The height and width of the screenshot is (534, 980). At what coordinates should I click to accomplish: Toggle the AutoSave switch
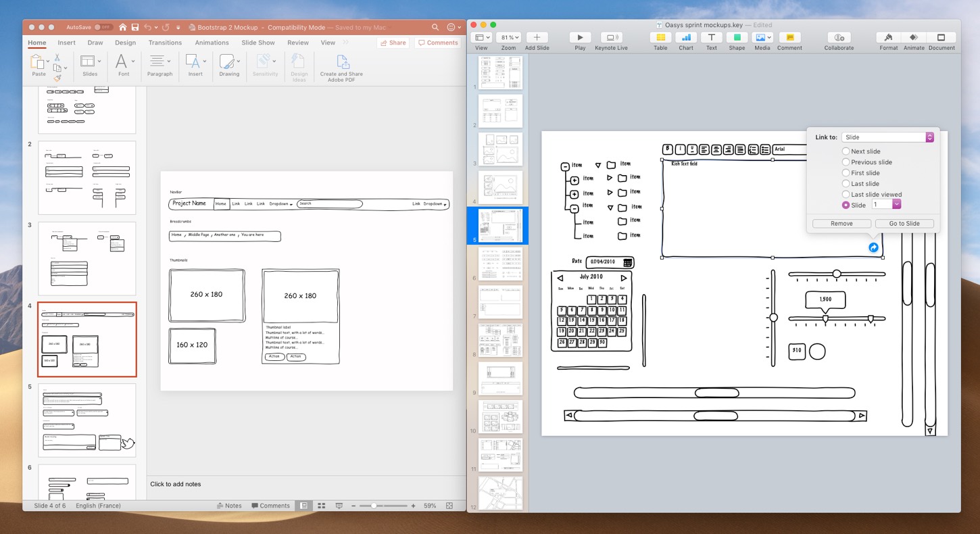click(103, 27)
